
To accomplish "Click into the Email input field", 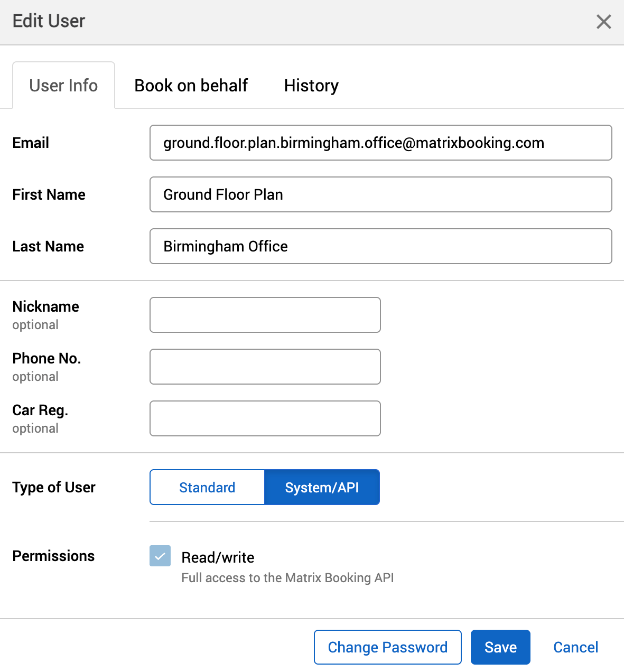I will pos(381,143).
